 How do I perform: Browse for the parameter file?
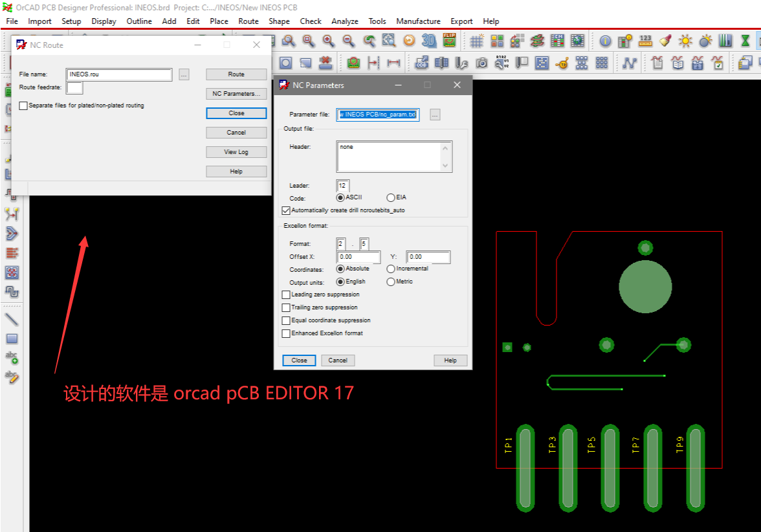pyautogui.click(x=435, y=115)
